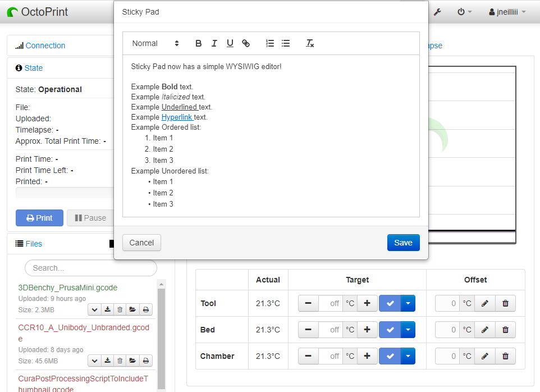Clear text formatting with the Tx icon
The width and height of the screenshot is (540, 392).
click(310, 43)
